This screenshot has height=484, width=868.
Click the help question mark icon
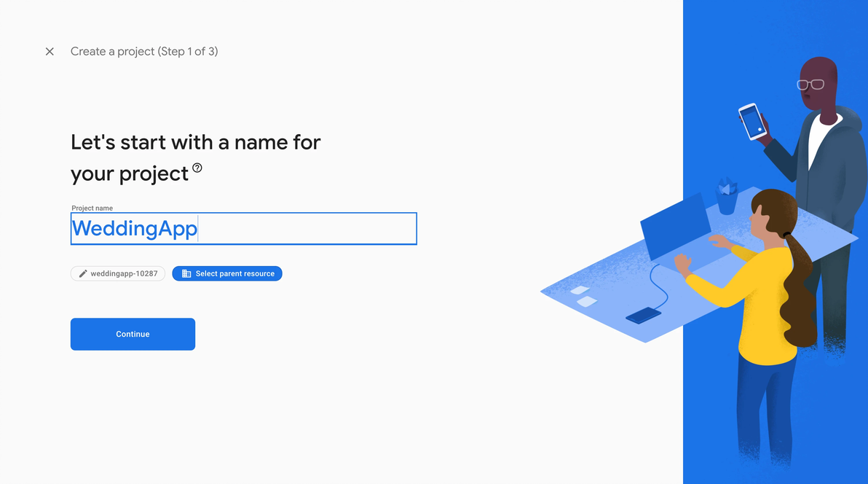pos(197,168)
